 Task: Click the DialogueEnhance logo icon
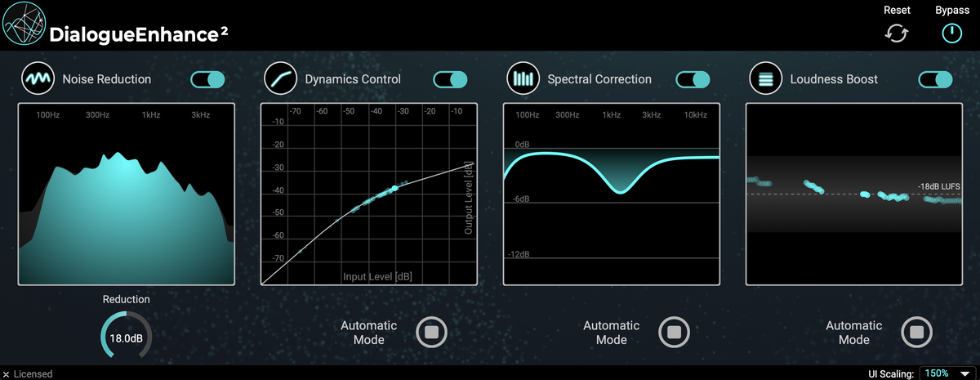(24, 25)
